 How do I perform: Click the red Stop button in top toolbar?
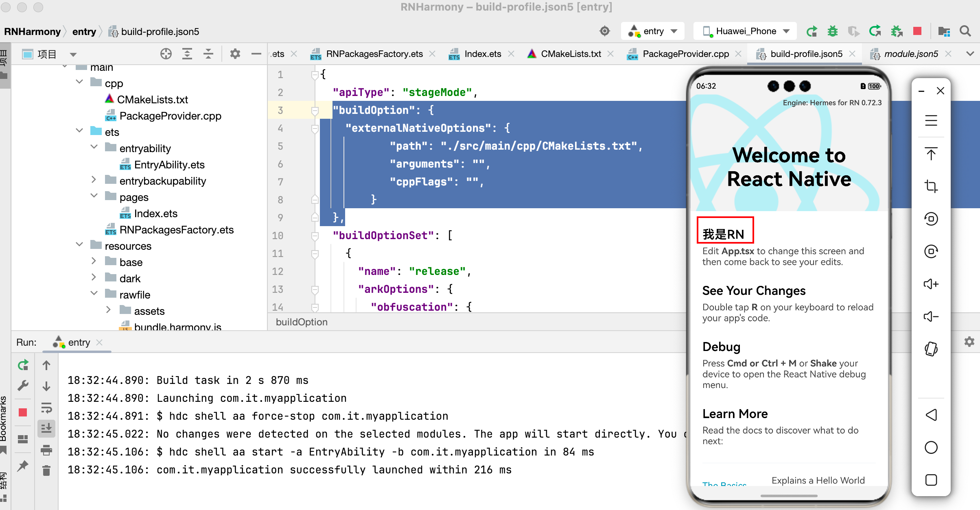click(917, 31)
